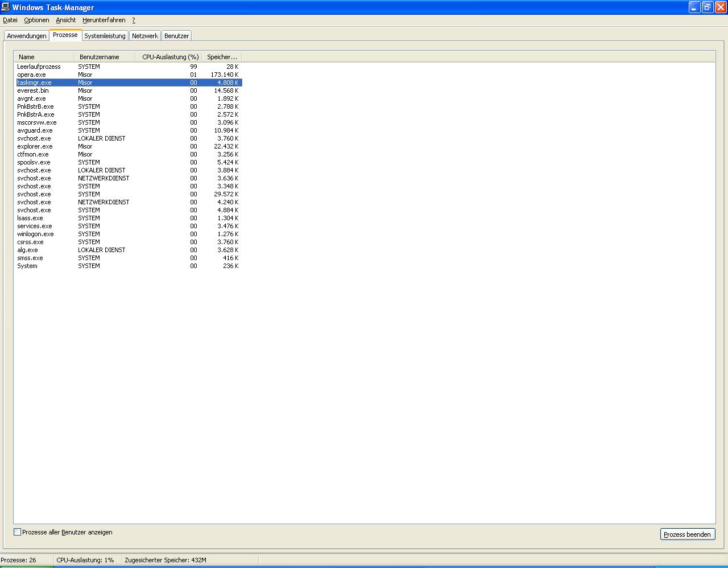Select the PnkBstrA.exe process
The image size is (728, 568).
129,114
